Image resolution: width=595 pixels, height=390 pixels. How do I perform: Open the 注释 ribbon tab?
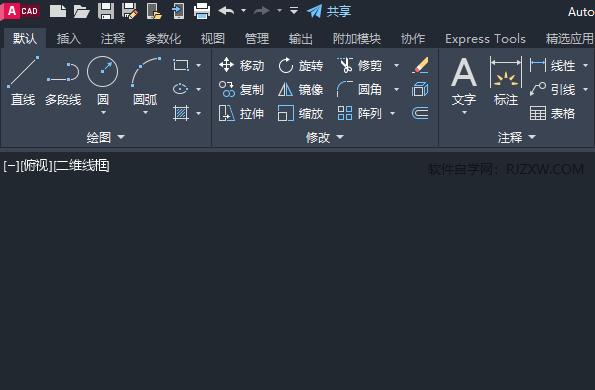tap(113, 38)
